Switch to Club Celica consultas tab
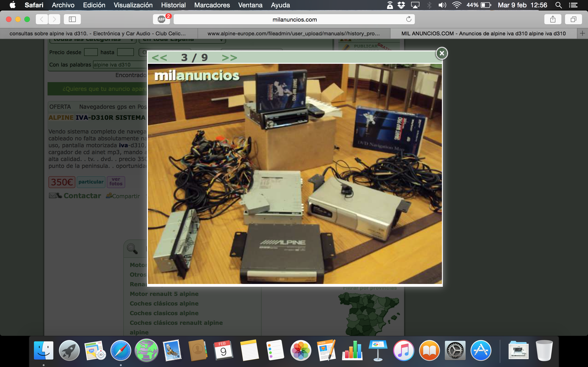 (x=98, y=33)
